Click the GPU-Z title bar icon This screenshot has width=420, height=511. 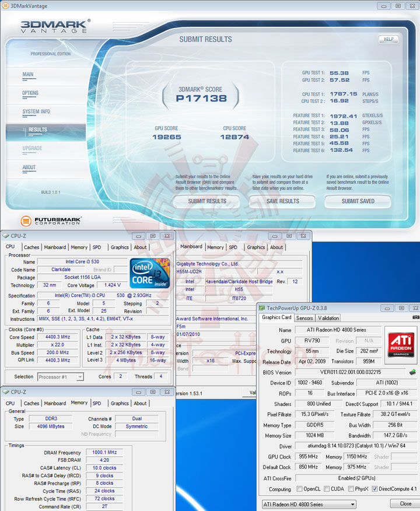click(x=262, y=308)
